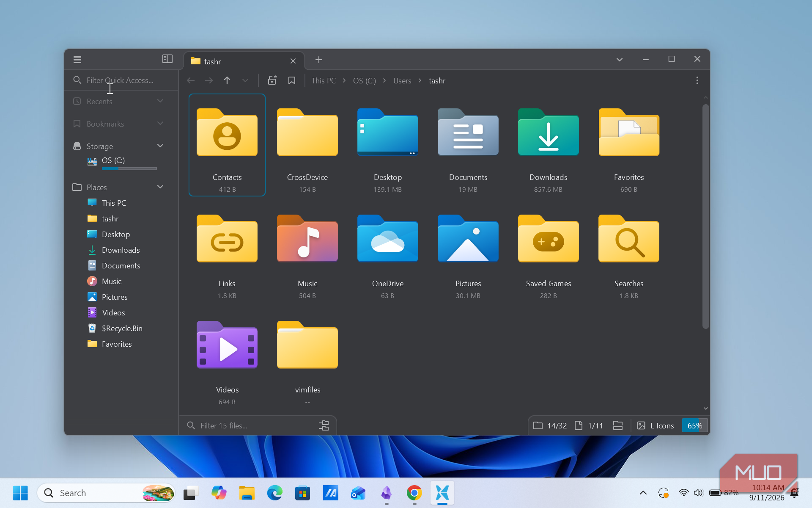Screen dimensions: 812x508
Task: Open the hamburger menu icon
Action: click(77, 60)
